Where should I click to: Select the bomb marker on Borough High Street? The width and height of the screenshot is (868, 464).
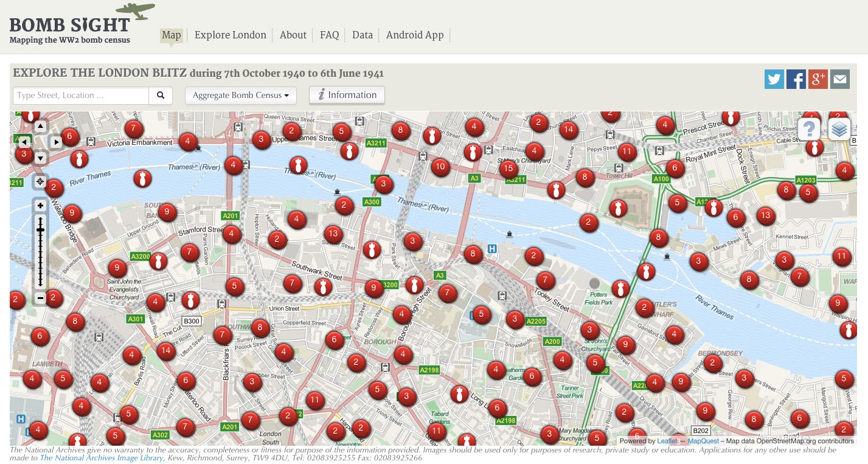[x=414, y=285]
